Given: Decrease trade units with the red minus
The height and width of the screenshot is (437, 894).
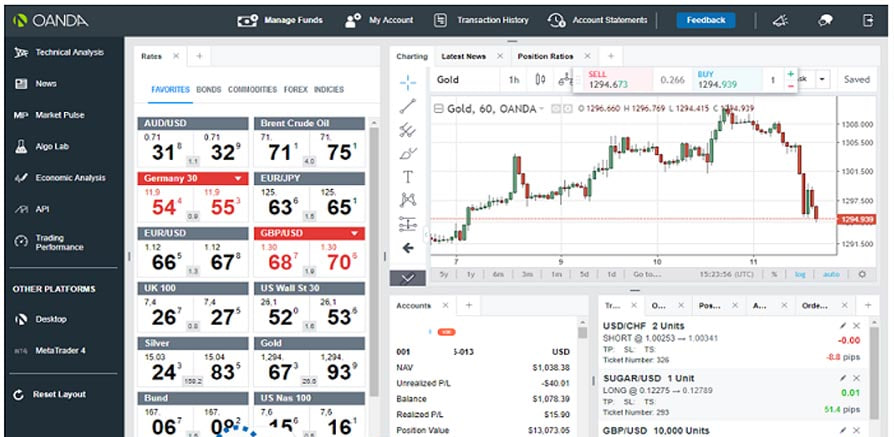Looking at the screenshot, I should point(790,86).
